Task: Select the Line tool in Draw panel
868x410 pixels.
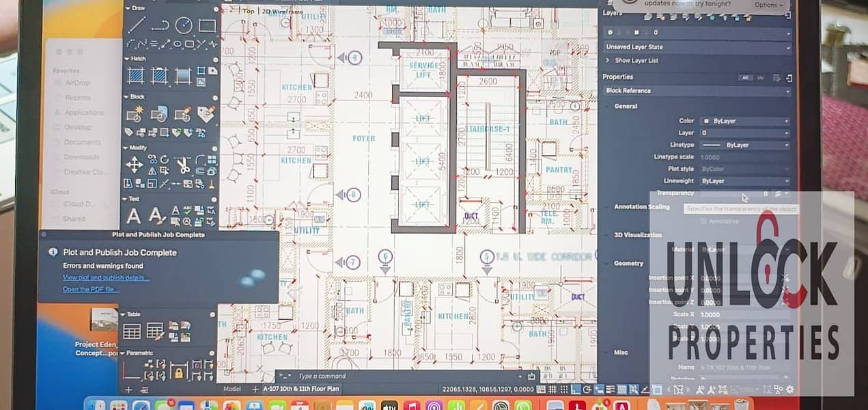Action: pos(136,25)
